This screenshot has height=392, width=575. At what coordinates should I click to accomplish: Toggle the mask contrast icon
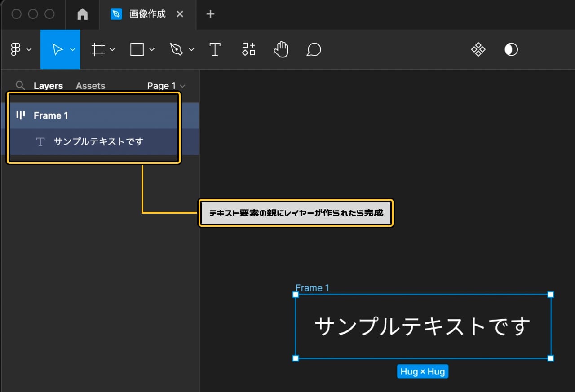pos(511,49)
